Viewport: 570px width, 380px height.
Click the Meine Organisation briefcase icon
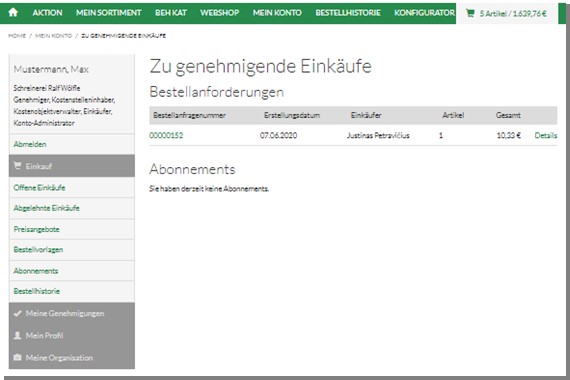tap(17, 357)
